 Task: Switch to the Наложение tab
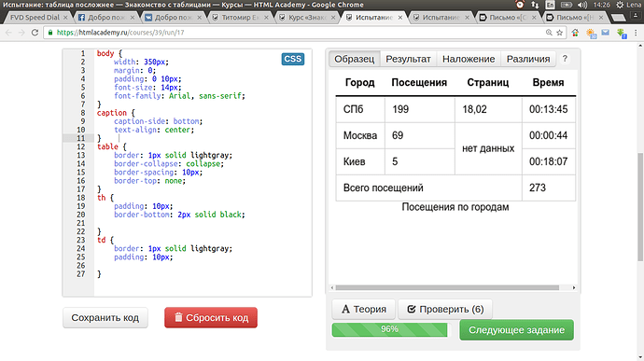pos(469,59)
